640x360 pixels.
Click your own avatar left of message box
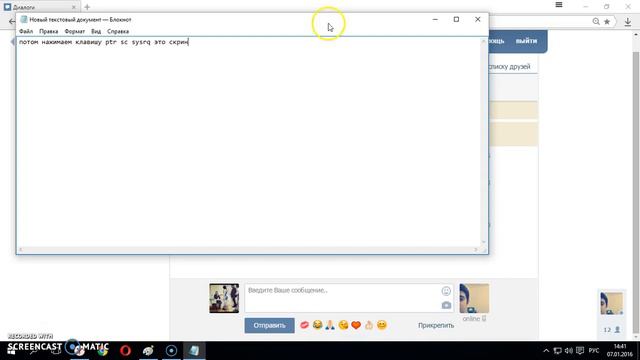point(224,298)
